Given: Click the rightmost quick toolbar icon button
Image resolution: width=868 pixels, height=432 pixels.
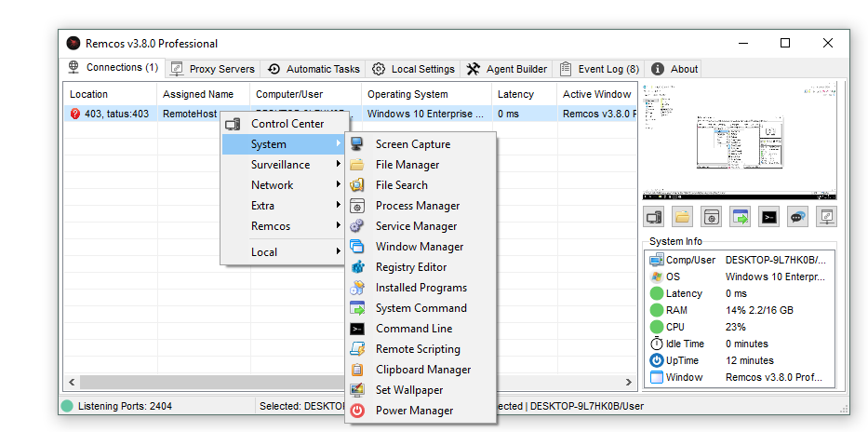Looking at the screenshot, I should (825, 217).
